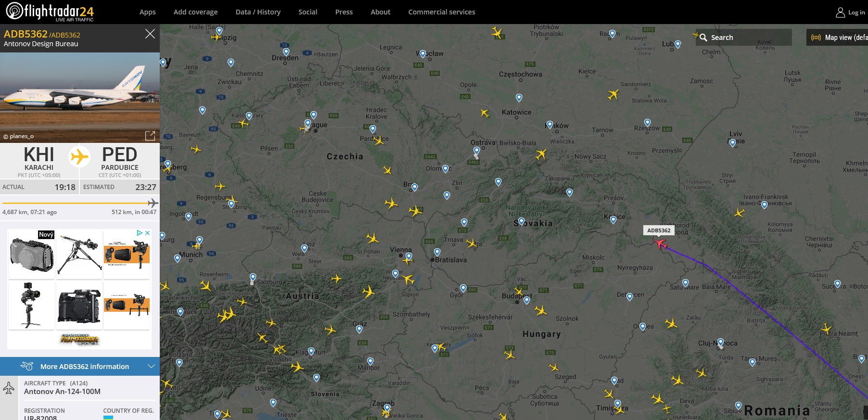This screenshot has height=420, width=868.
Task: Click the selected red ADB5362 aircraft icon
Action: (661, 244)
